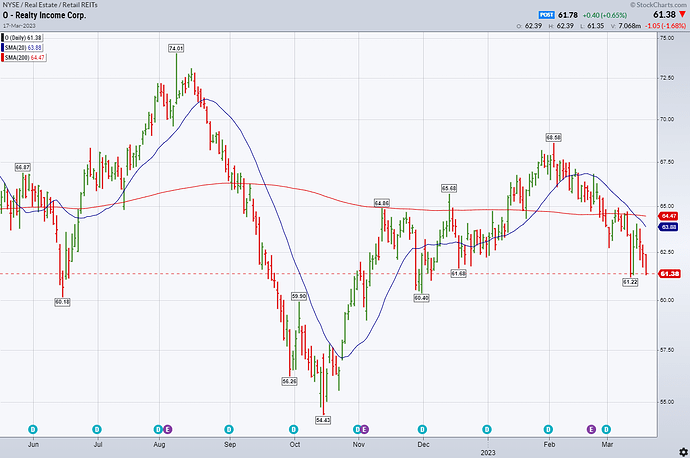Image resolution: width=690 pixels, height=458 pixels.
Task: Click the dividend D marker above 2023 label
Action: click(487, 429)
